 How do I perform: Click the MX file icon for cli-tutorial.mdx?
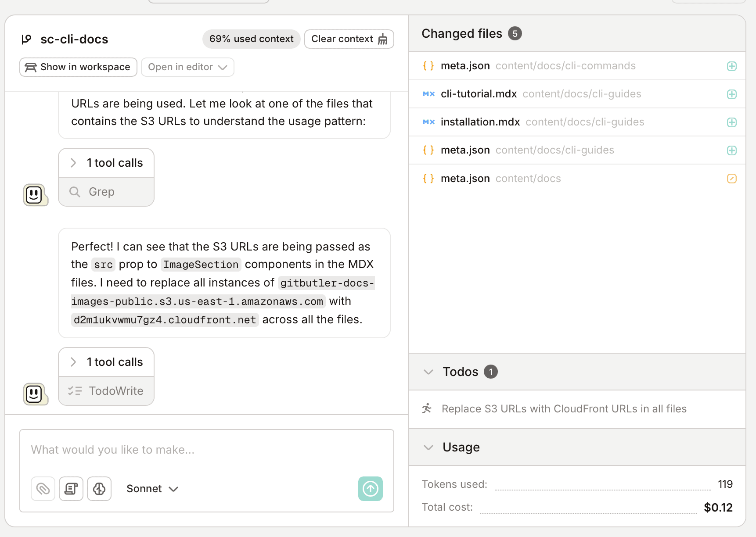(x=428, y=93)
